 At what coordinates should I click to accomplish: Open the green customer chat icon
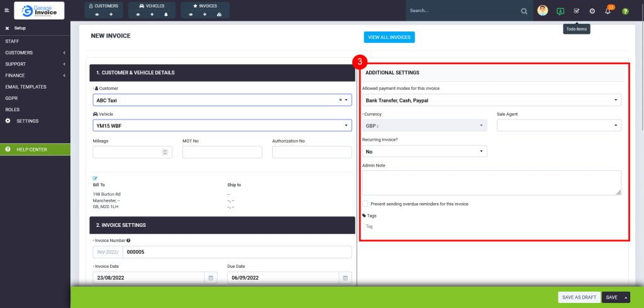coord(560,11)
